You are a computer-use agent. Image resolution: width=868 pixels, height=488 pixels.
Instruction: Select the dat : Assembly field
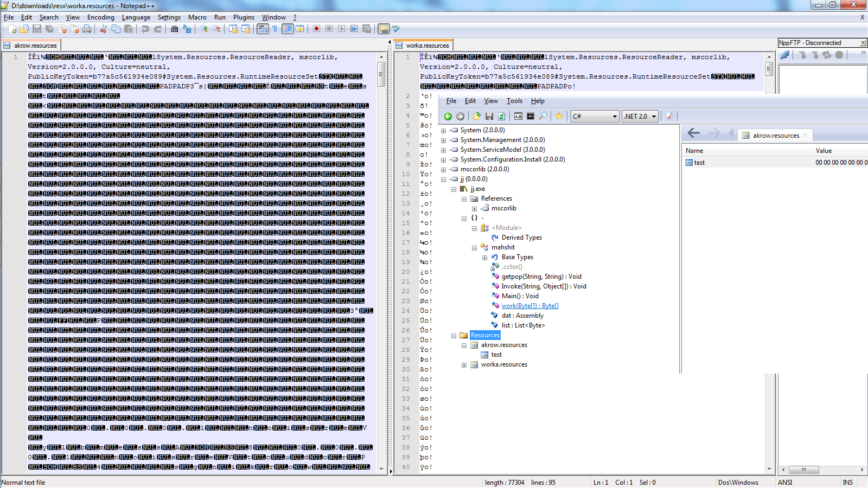pyautogui.click(x=522, y=316)
